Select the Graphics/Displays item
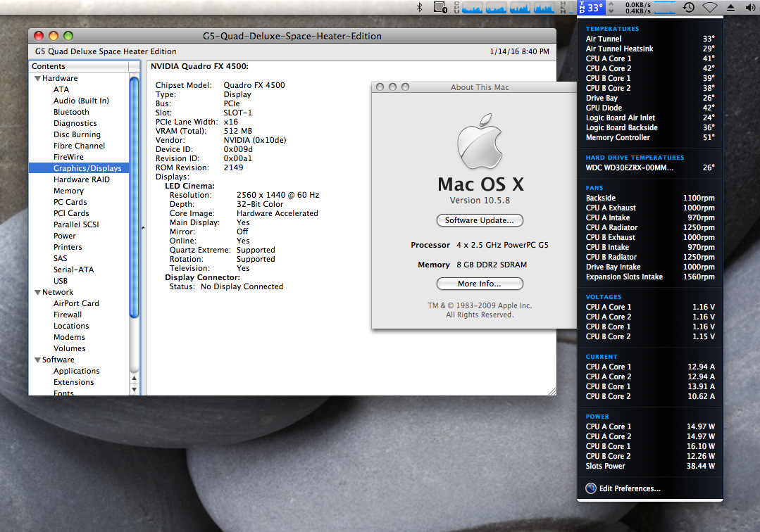Screen dimensions: 760x532 [79, 168]
